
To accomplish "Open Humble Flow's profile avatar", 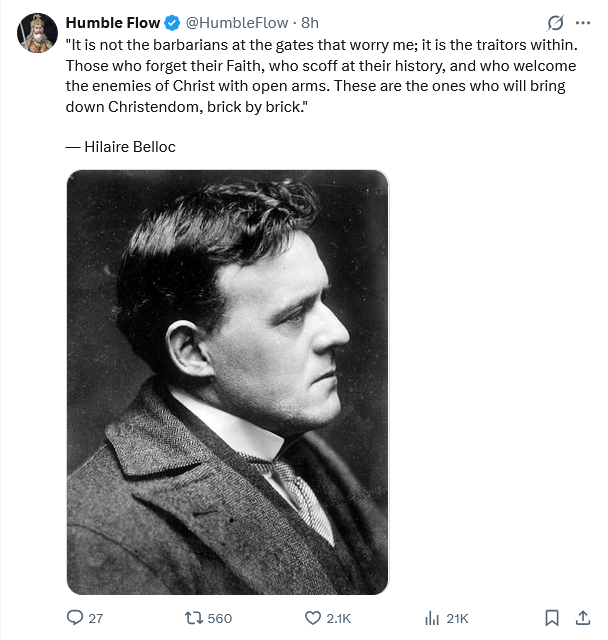I will [x=37, y=33].
